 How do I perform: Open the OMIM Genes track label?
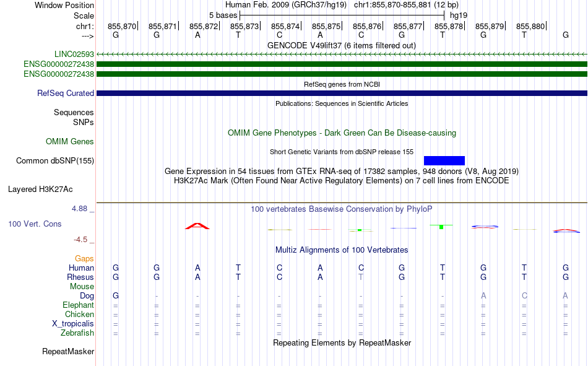[x=70, y=142]
